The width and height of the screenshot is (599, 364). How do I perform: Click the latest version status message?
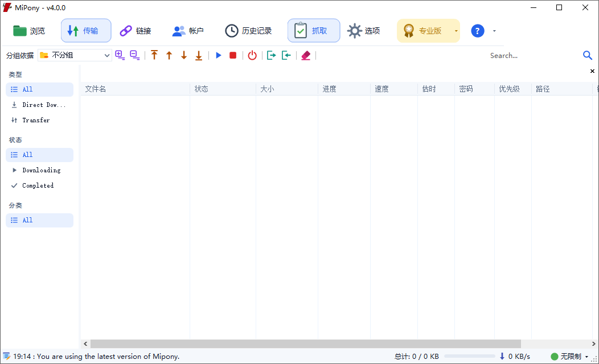[96, 357]
